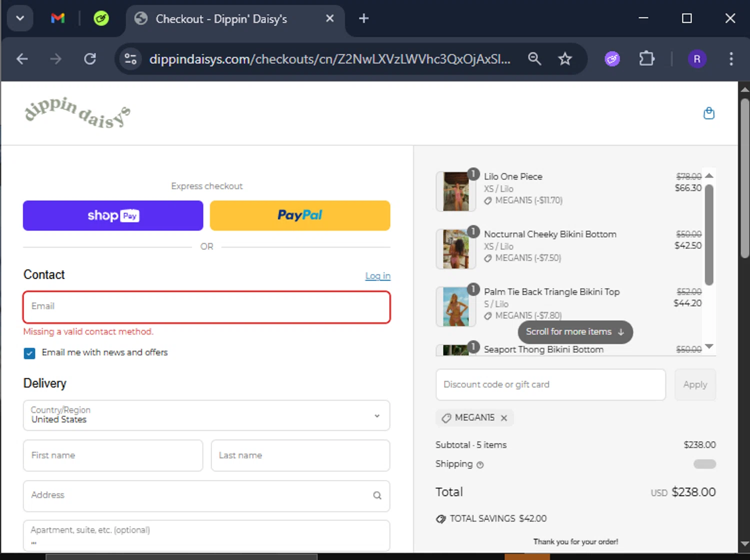Screen dimensions: 750x560
Task: View site information for dippindaisys.com
Action: pyautogui.click(x=130, y=59)
